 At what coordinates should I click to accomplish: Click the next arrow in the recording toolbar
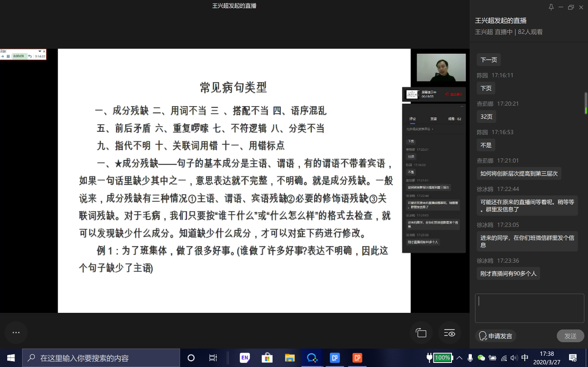tap(3, 56)
